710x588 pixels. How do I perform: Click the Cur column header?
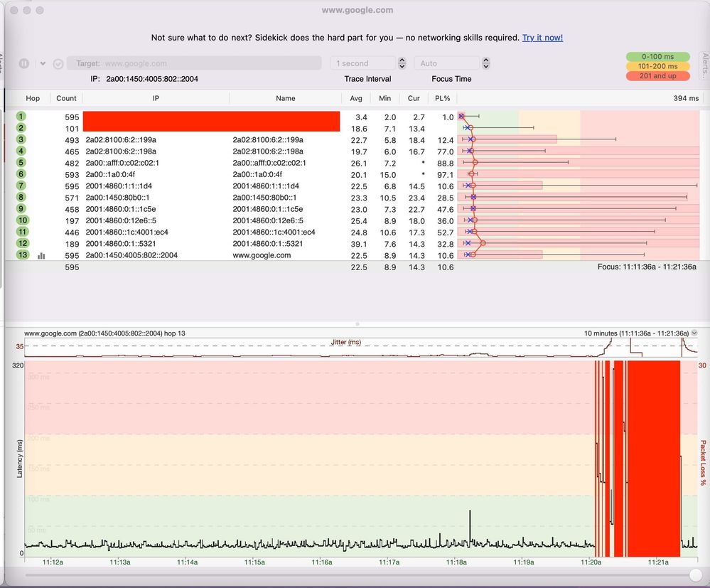coord(414,98)
